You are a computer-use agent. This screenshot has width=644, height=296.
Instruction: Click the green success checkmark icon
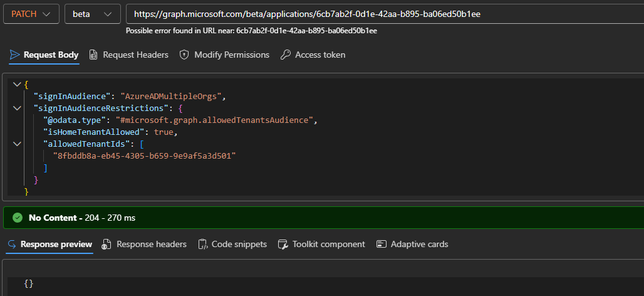pos(18,218)
